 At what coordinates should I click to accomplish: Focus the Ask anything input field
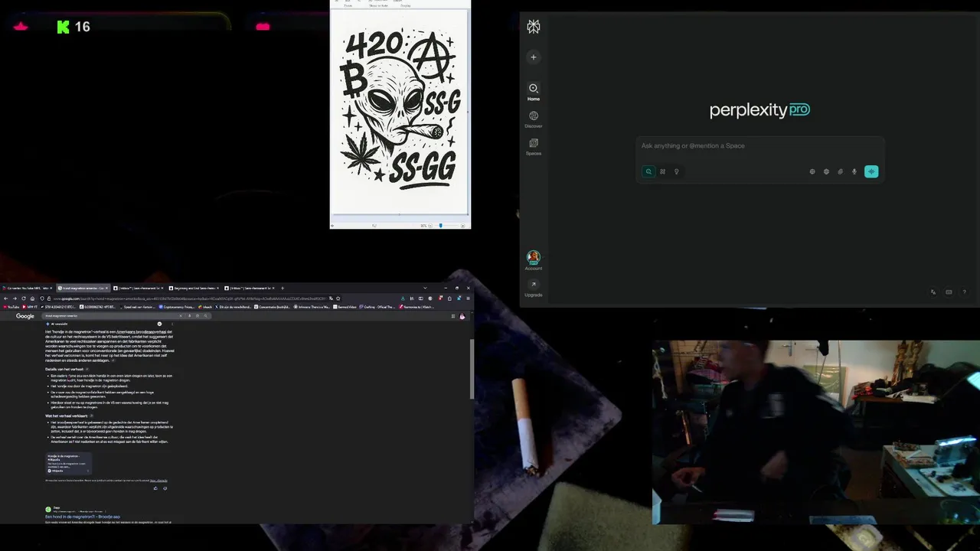coord(762,145)
